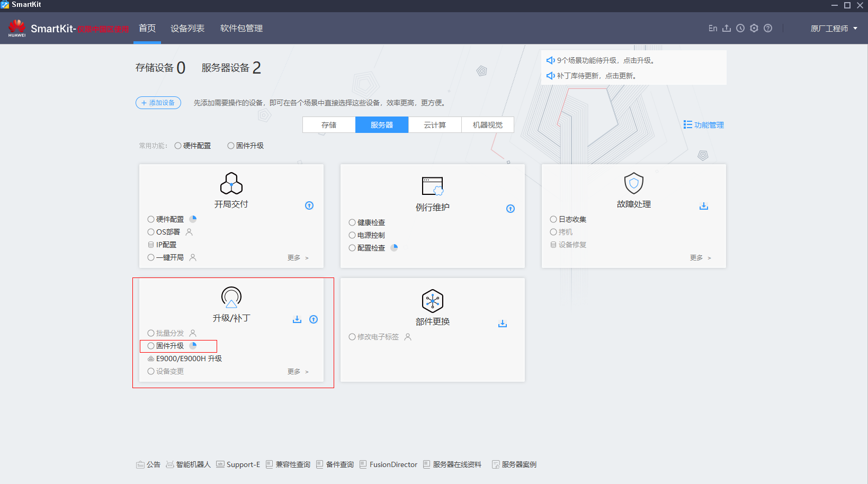The image size is (868, 484).
Task: Select 日志收集 option
Action: [x=568, y=219]
